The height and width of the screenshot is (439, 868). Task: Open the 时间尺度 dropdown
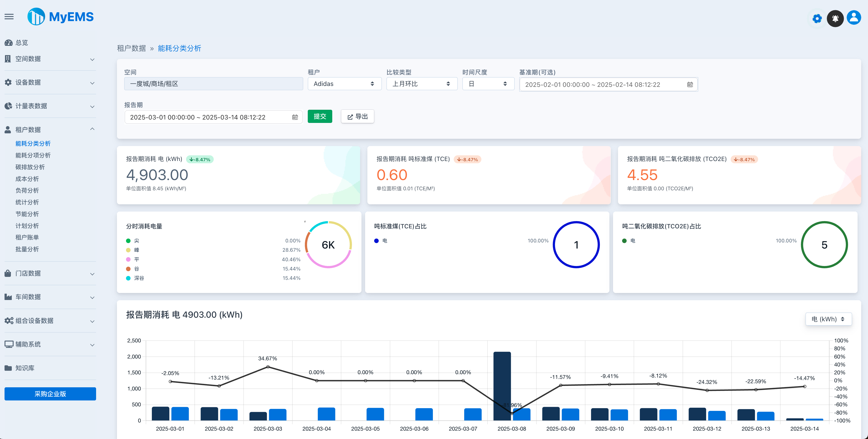click(x=488, y=84)
